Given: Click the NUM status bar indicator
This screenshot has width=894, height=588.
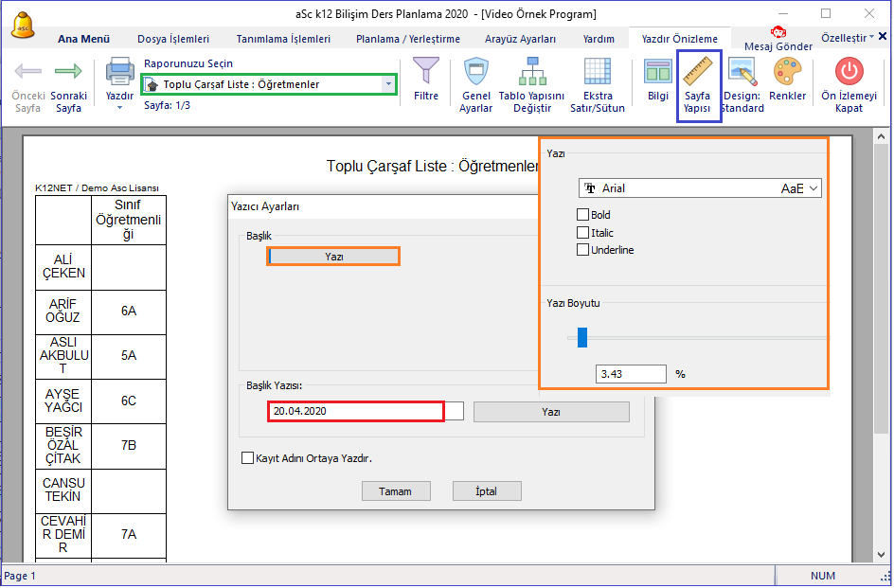Looking at the screenshot, I should tap(823, 576).
